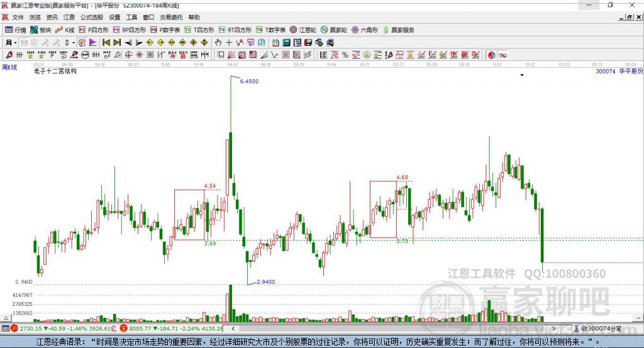
Task: Click the 300074 华平股份 stock label
Action: click(619, 71)
